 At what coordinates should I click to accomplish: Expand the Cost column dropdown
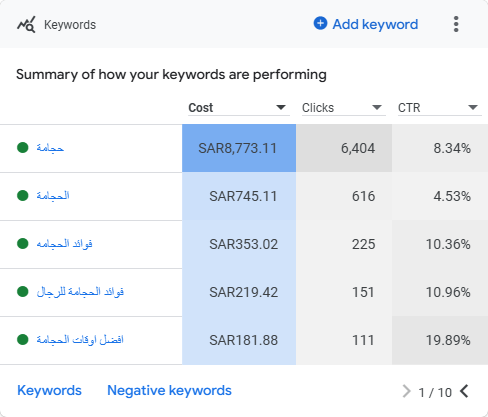(281, 107)
